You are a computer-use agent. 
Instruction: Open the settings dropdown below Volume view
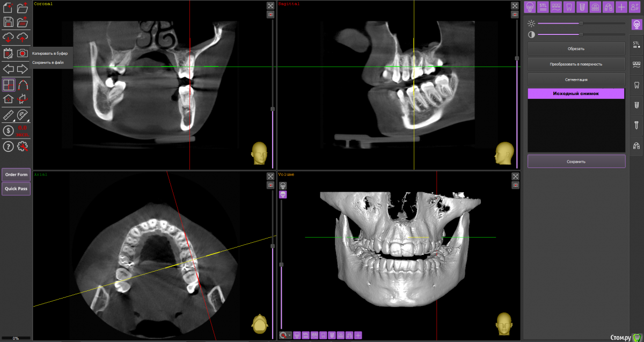286,335
